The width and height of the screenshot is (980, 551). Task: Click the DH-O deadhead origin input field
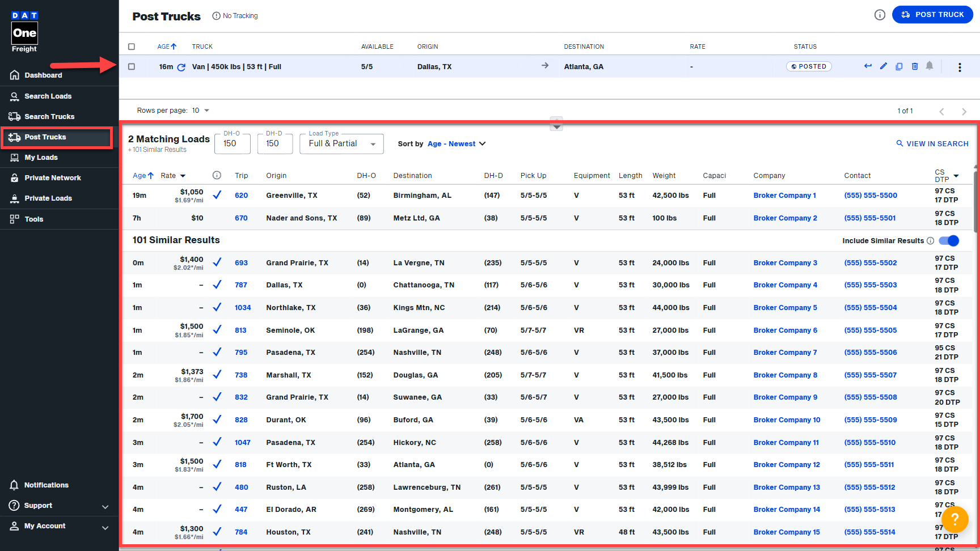point(232,144)
